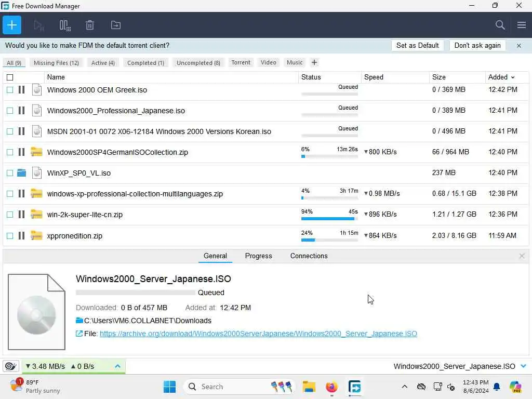This screenshot has height=399, width=532.
Task: Check the box for Windows2000SP4GermanISOCollection.zip
Action: click(10, 152)
